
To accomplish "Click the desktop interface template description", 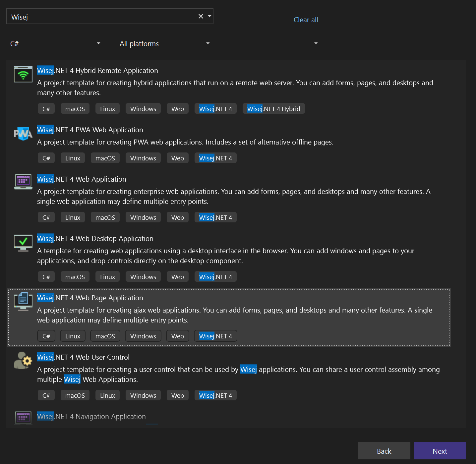I will point(226,256).
